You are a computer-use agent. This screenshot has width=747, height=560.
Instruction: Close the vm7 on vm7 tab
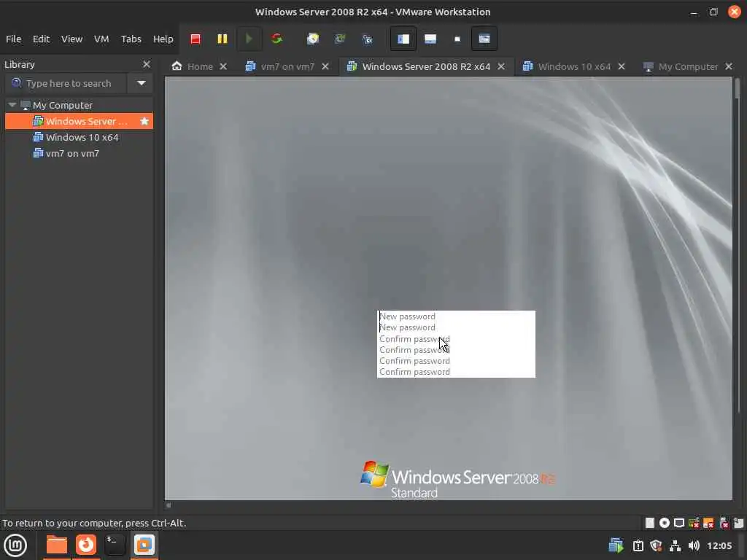325,66
